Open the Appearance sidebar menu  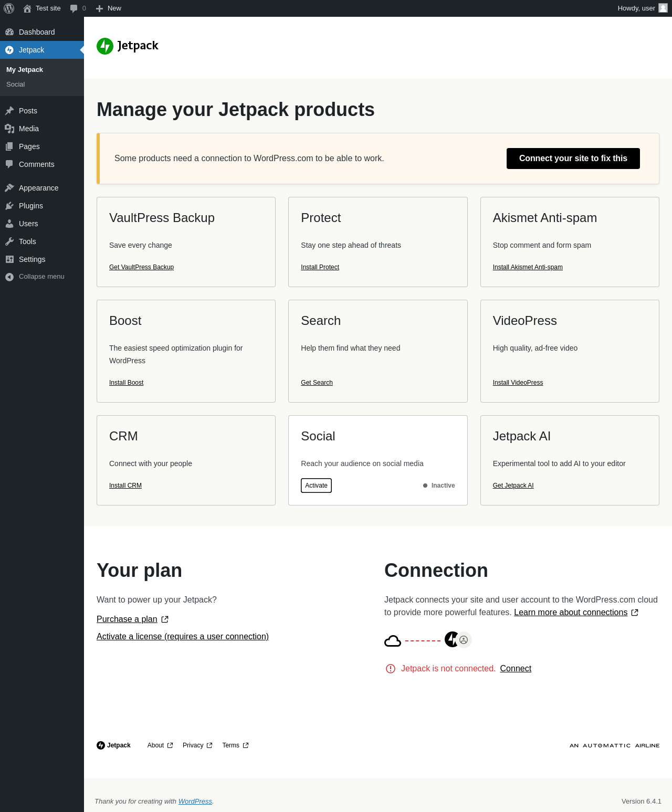coord(38,188)
